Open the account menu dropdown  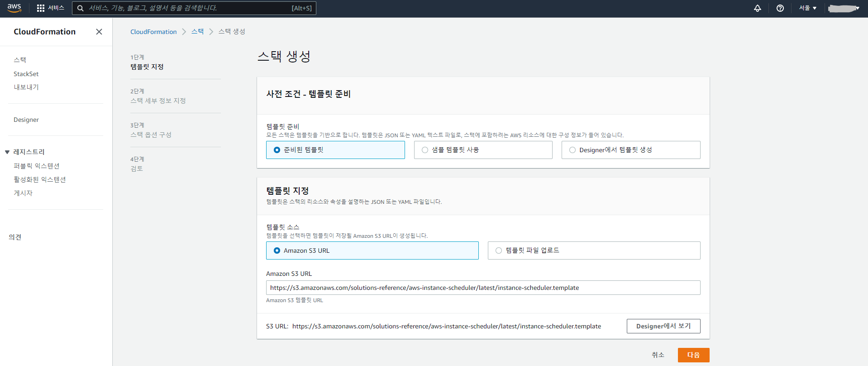(x=844, y=8)
